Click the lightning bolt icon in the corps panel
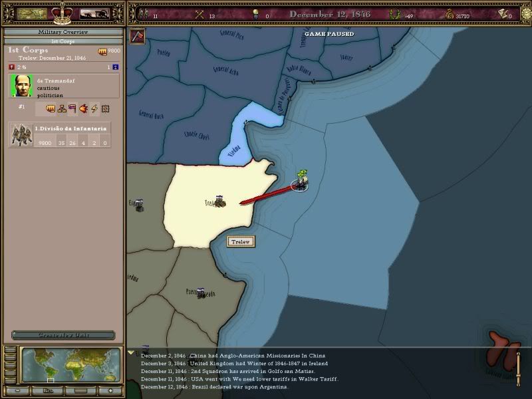The width and height of the screenshot is (532, 399). click(x=94, y=108)
